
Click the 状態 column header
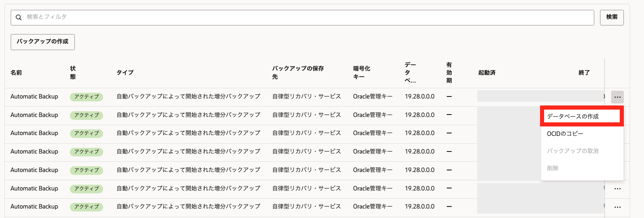click(x=73, y=73)
